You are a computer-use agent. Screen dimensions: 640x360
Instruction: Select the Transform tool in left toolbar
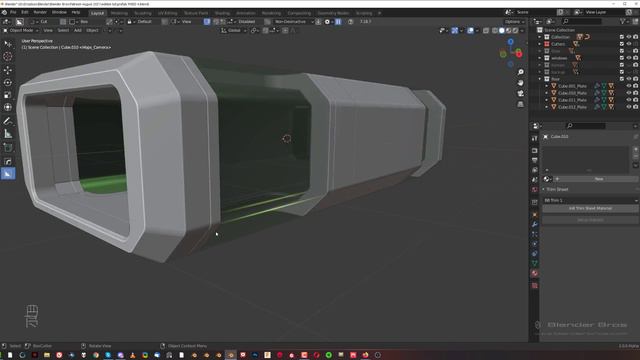[8, 107]
